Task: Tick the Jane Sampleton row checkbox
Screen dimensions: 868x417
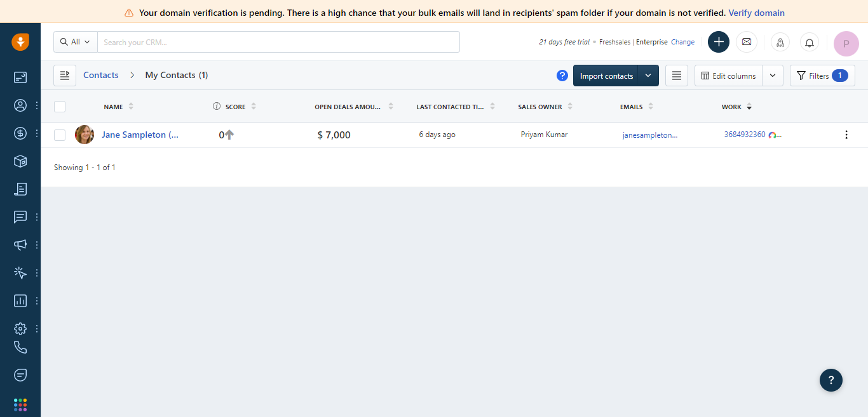Action: (x=60, y=135)
